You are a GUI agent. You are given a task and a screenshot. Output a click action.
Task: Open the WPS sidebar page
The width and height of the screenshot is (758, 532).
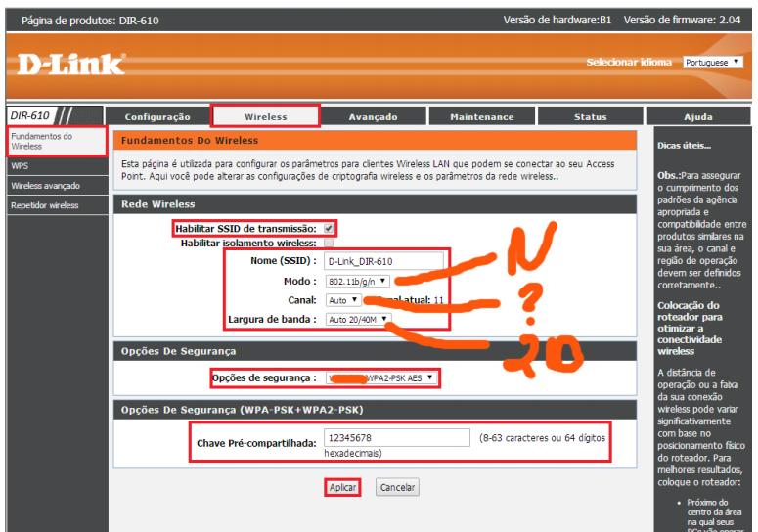(x=57, y=165)
